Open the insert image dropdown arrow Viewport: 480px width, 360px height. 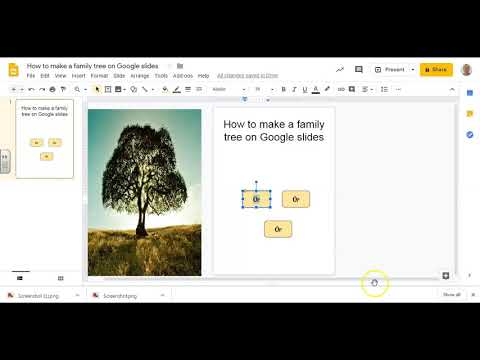124,89
